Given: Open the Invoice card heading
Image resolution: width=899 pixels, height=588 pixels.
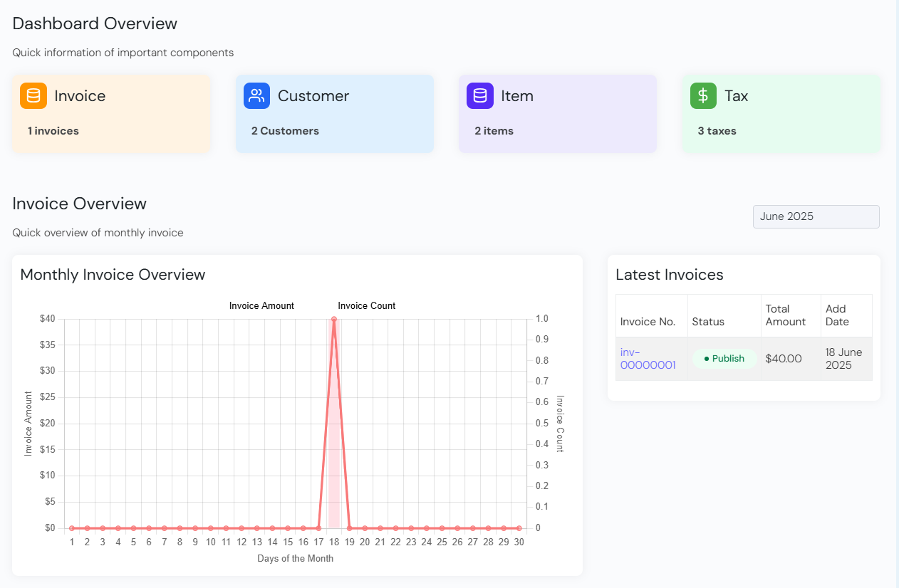Looking at the screenshot, I should click(x=80, y=96).
